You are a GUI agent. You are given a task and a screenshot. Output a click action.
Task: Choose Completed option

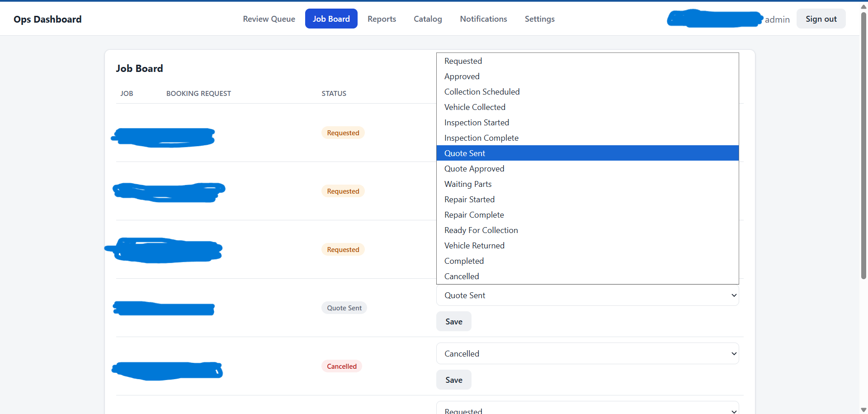[587, 261]
